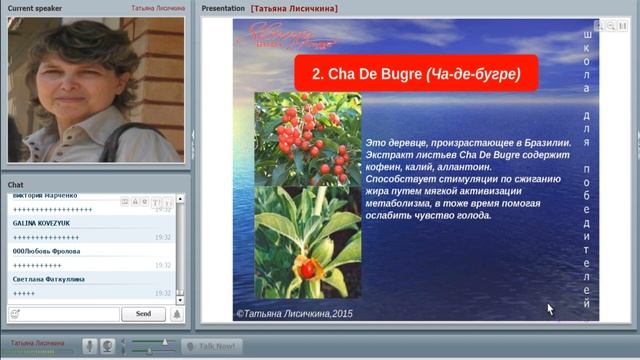Click the last chat toolbar icon

(x=168, y=202)
